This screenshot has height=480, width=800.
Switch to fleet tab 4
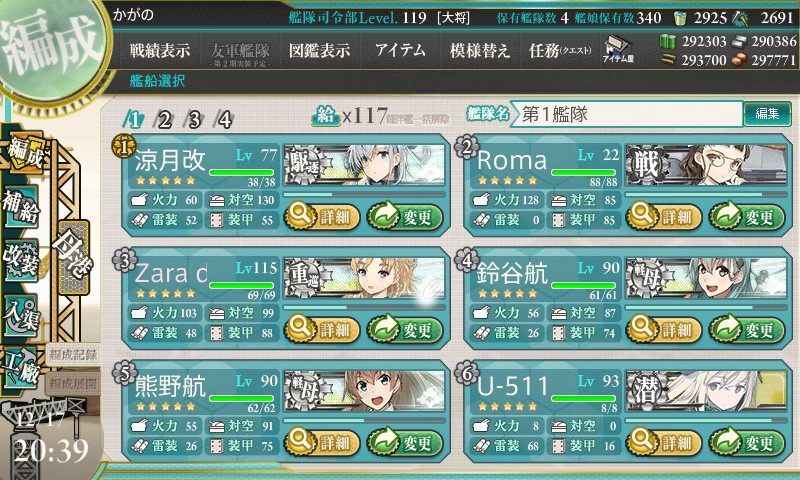coord(224,120)
